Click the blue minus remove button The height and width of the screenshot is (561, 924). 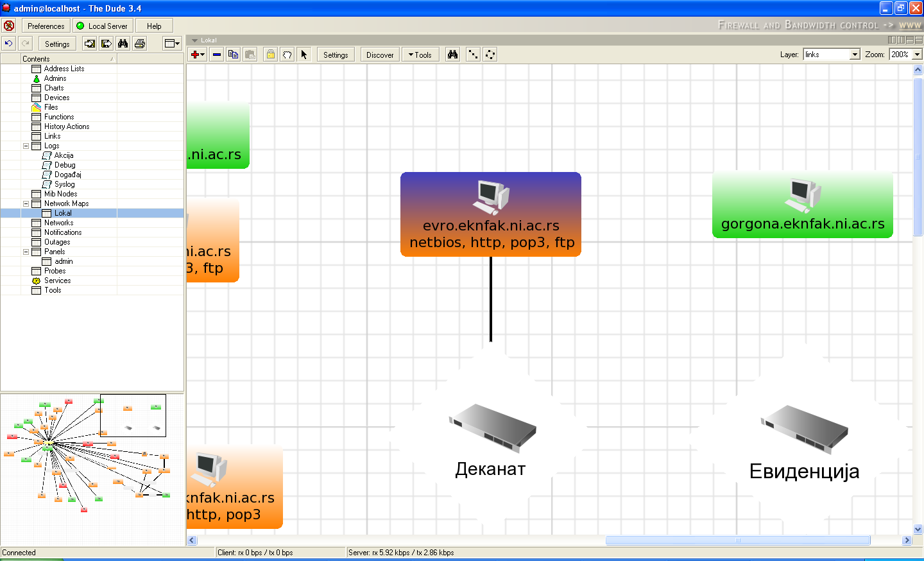pyautogui.click(x=217, y=55)
